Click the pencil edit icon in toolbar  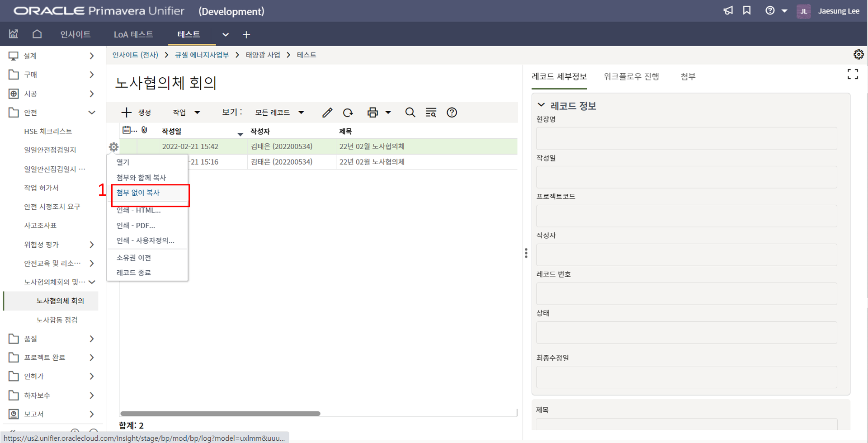pyautogui.click(x=327, y=113)
